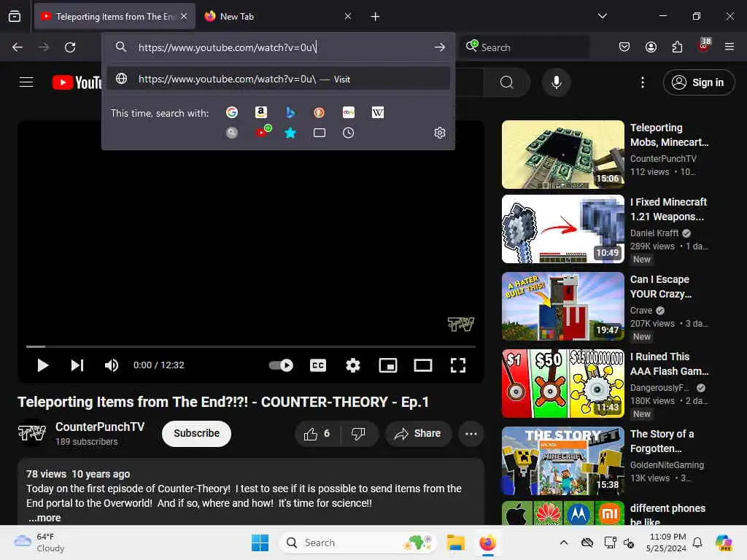
Task: Open the Firefox account icon
Action: 651,47
